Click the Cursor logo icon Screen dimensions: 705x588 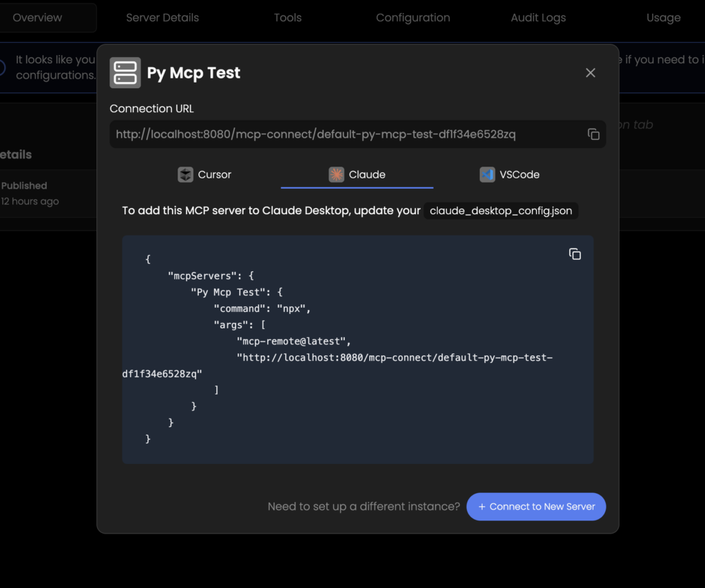pyautogui.click(x=185, y=174)
